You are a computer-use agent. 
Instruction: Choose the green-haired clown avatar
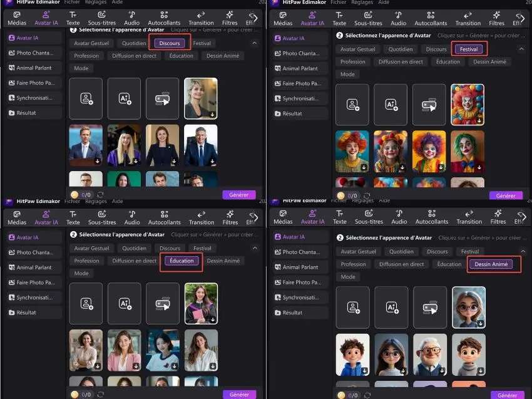(x=468, y=151)
